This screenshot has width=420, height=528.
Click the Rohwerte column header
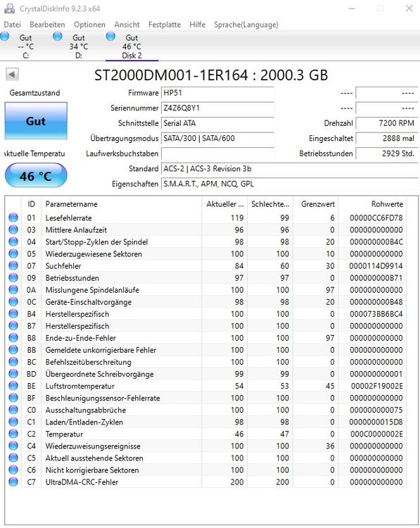point(387,204)
